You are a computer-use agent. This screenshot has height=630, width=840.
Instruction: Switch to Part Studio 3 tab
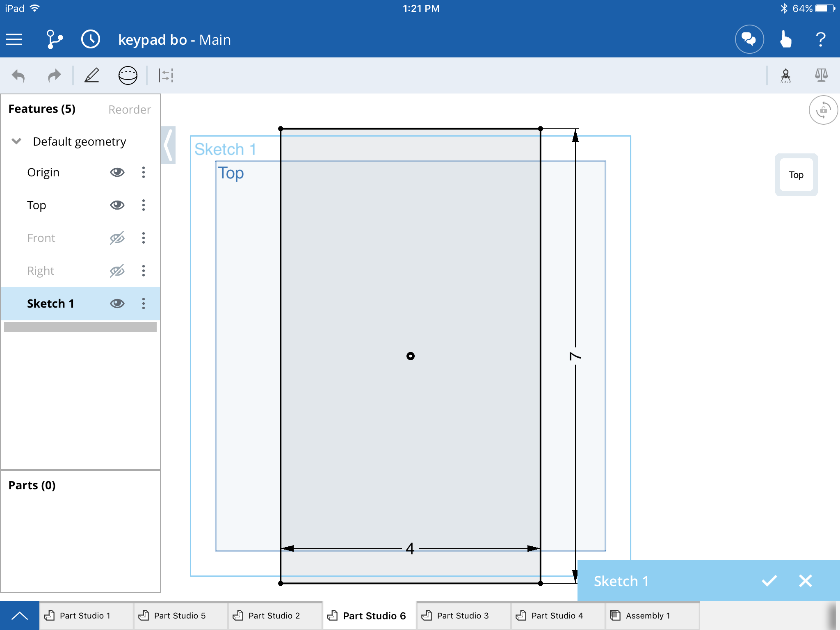click(464, 616)
